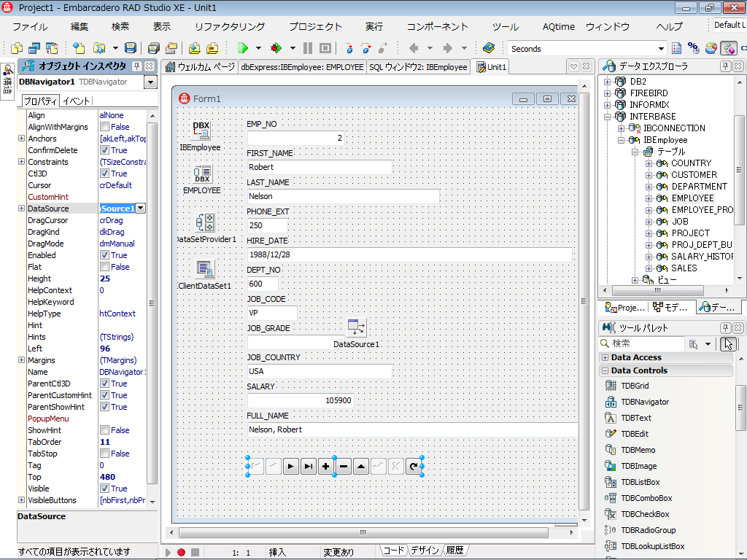Click the tool palette 検索 search field
Viewport: 747px width, 560px height.
[x=641, y=343]
